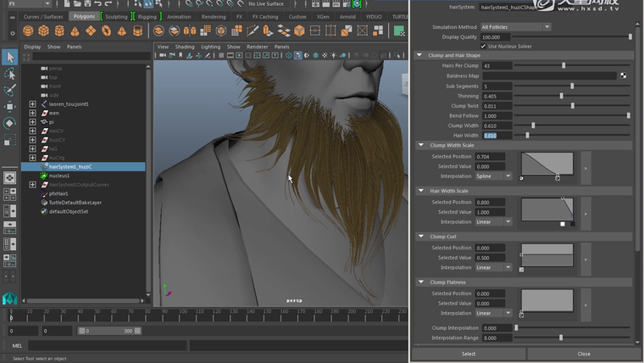Image resolution: width=644 pixels, height=363 pixels.
Task: Open the Lighting menu in viewport panel
Action: (x=210, y=47)
